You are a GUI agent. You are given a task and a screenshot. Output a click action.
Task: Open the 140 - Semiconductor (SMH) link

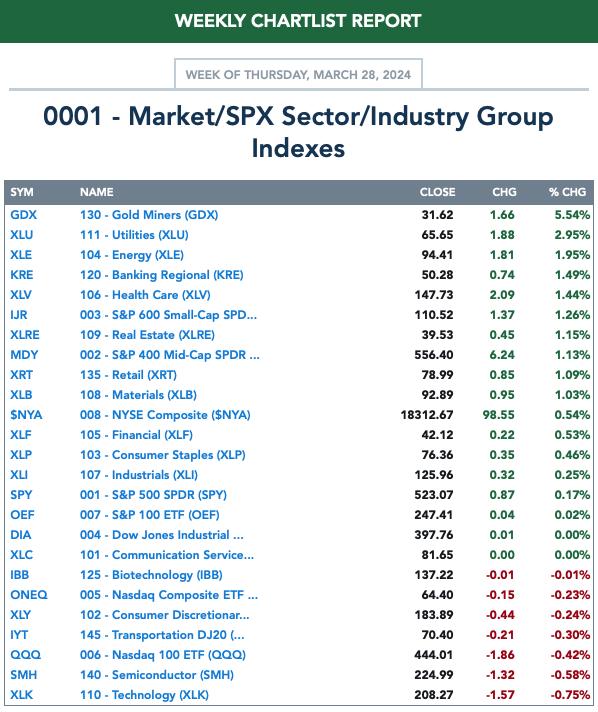click(157, 674)
